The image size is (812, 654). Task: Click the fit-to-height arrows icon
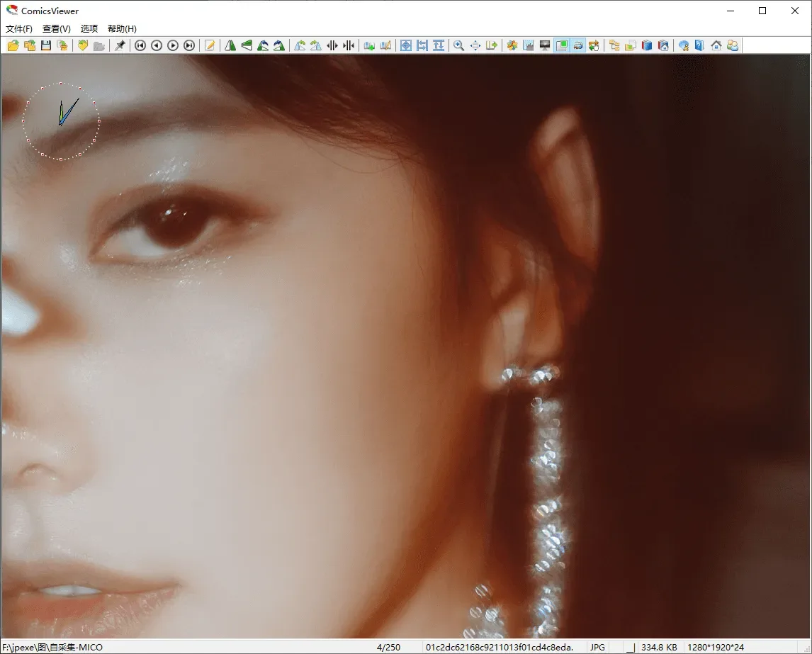[x=439, y=45]
